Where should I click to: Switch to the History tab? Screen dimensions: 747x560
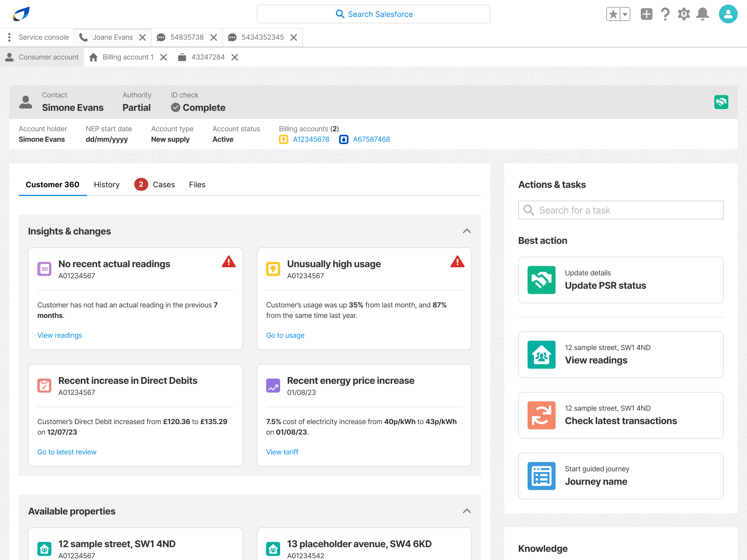(107, 185)
